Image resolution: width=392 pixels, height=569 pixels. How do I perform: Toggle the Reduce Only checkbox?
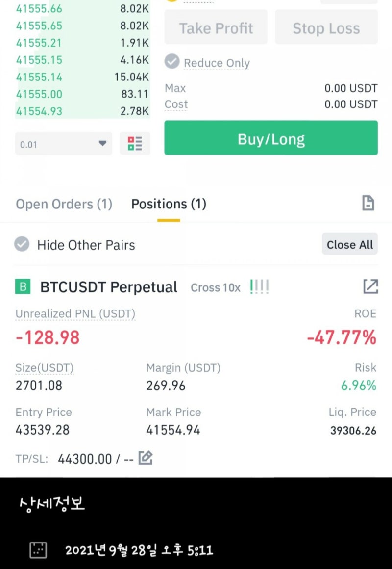(x=172, y=62)
